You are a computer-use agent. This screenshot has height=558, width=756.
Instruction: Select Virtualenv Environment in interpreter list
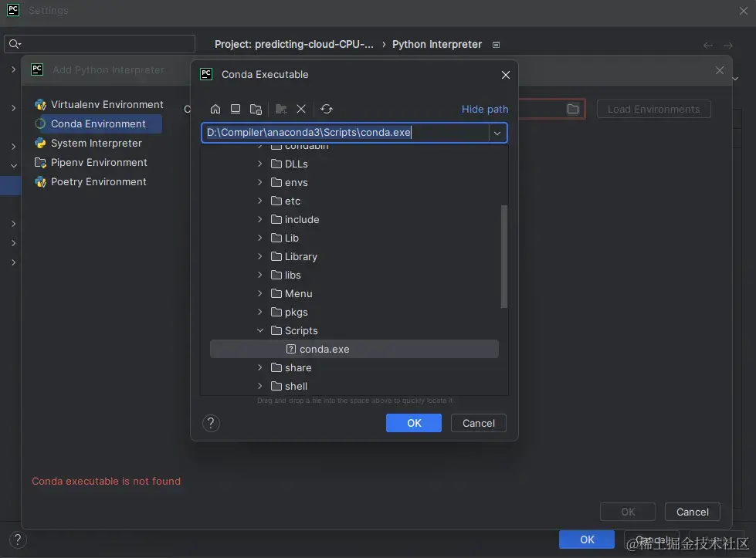click(x=99, y=104)
